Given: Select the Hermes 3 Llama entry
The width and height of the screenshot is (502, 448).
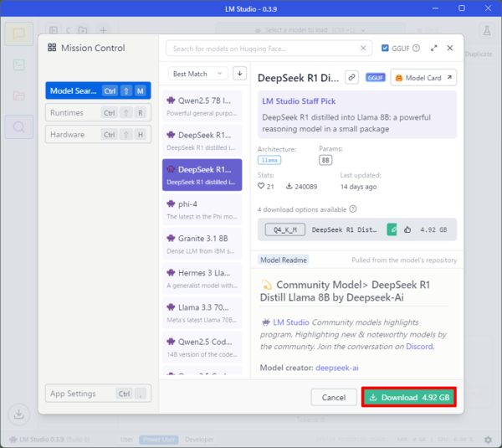Looking at the screenshot, I should [x=202, y=279].
